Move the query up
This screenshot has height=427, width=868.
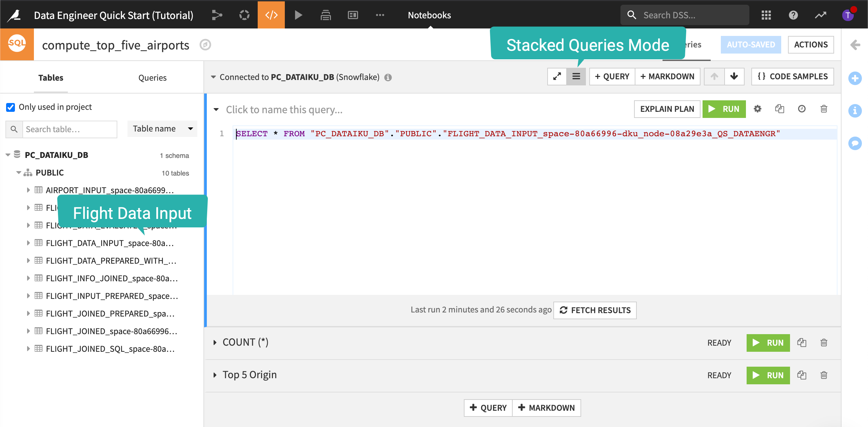714,77
